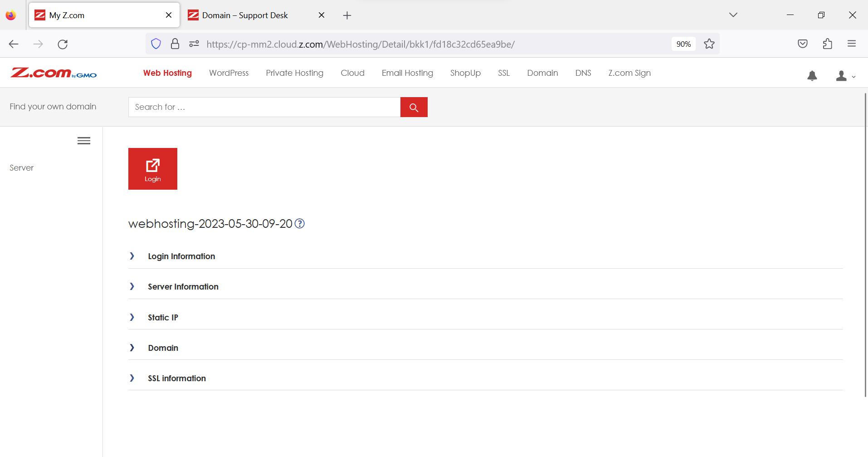
Task: Open the help tooltip next to webhosting-2023-05-30-09-20
Action: tap(299, 223)
